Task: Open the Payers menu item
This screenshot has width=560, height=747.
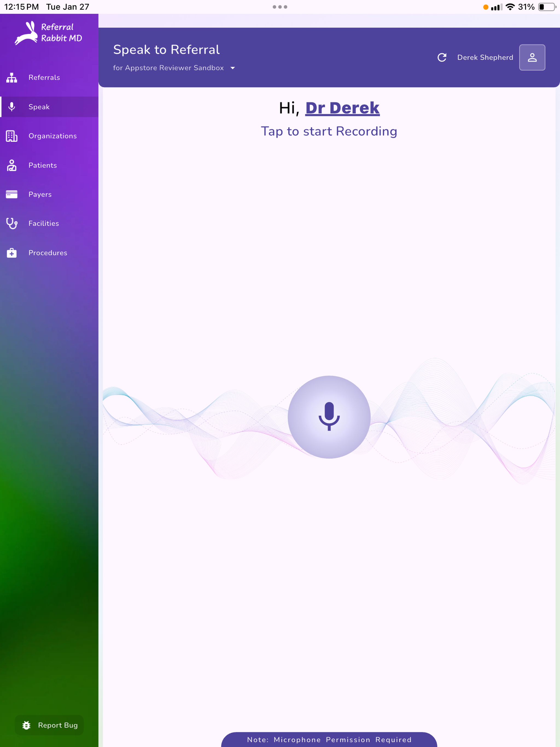Action: pyautogui.click(x=49, y=194)
